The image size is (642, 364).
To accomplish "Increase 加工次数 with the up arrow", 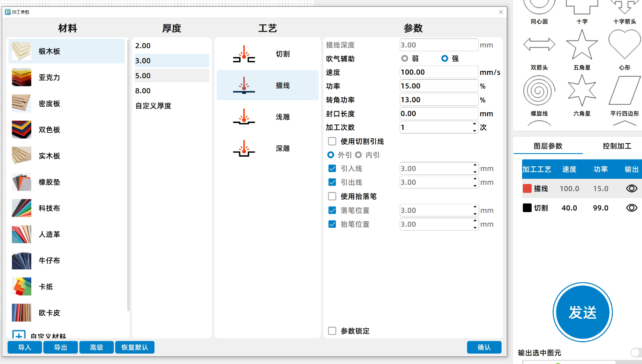I will 475,124.
